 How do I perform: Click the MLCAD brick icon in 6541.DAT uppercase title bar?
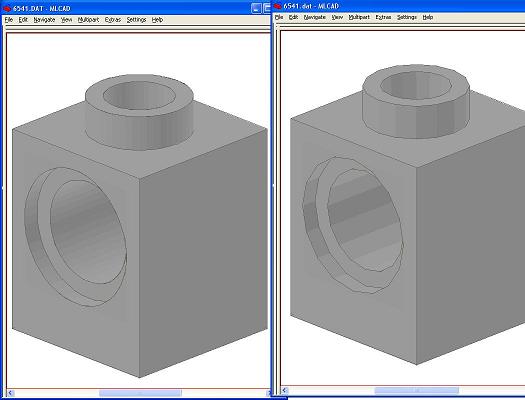7,8
